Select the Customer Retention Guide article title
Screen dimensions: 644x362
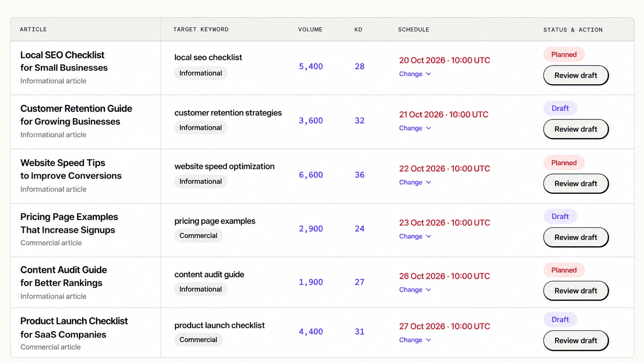(76, 115)
